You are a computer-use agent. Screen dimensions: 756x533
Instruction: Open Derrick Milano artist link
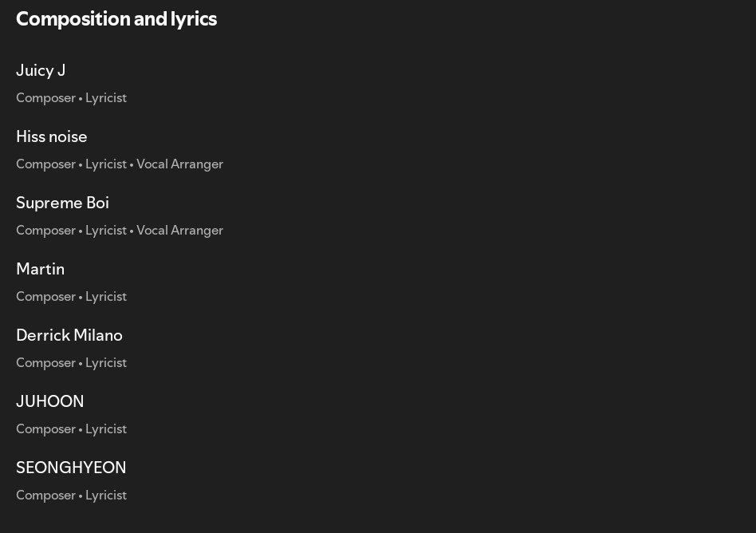69,335
